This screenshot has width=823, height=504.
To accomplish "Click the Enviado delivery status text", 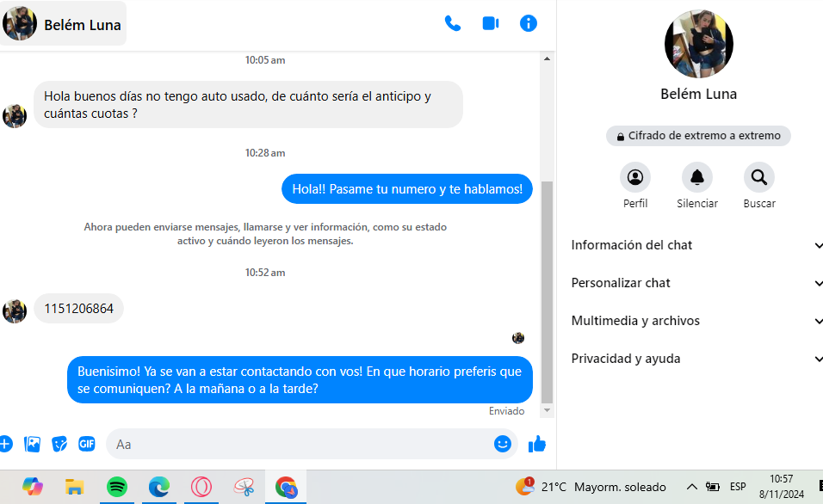I will [x=506, y=411].
